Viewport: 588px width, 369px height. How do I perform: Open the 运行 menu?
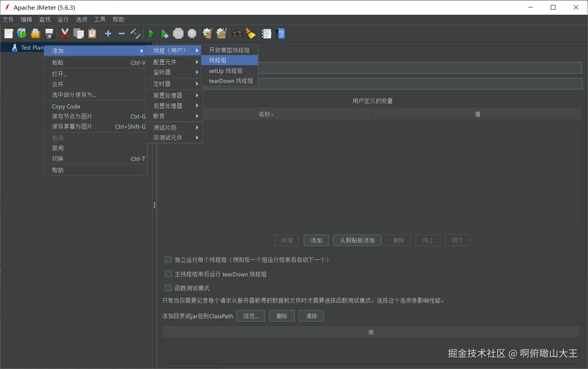coord(63,19)
